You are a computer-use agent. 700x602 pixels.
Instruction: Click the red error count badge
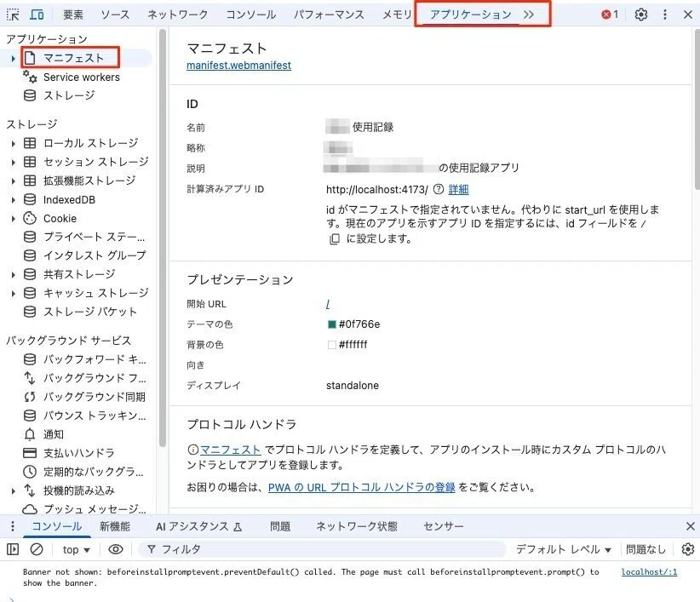tap(610, 14)
